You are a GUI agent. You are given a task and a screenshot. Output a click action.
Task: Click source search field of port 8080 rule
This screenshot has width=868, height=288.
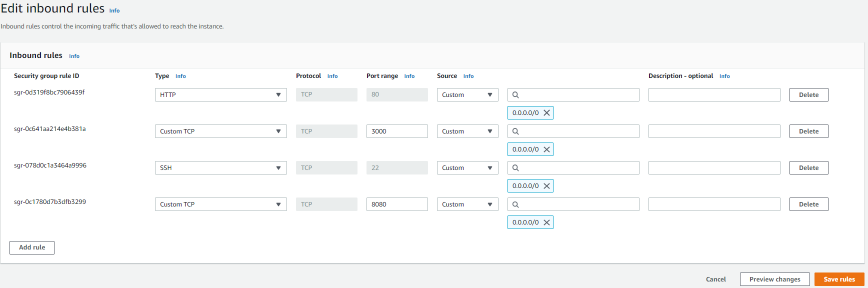(x=573, y=204)
